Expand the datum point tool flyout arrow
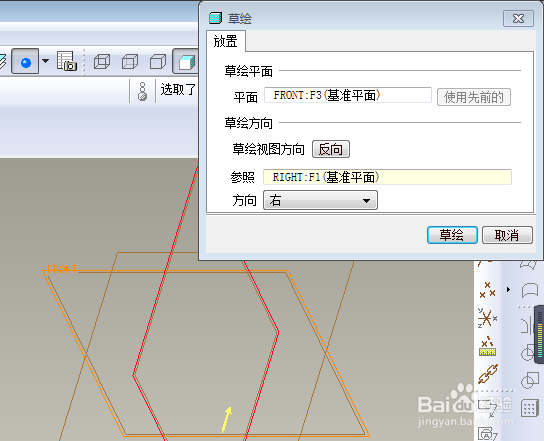The height and width of the screenshot is (441, 544). point(508,289)
